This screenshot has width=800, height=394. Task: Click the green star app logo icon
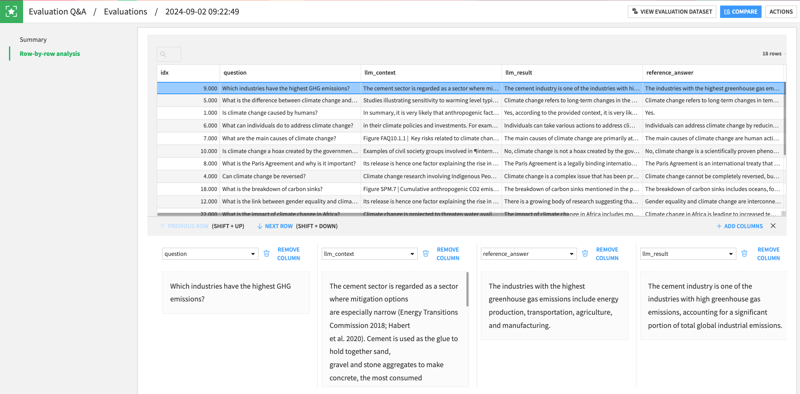pyautogui.click(x=11, y=11)
